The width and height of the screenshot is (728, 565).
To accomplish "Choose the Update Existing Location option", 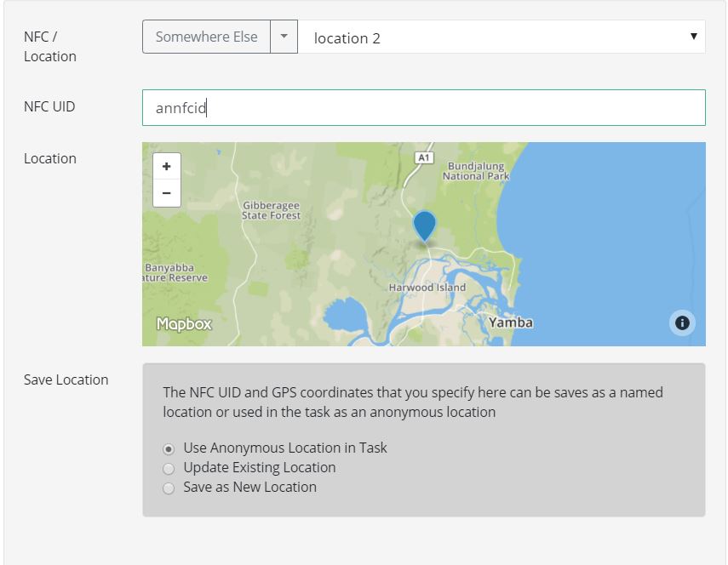I will click(169, 468).
